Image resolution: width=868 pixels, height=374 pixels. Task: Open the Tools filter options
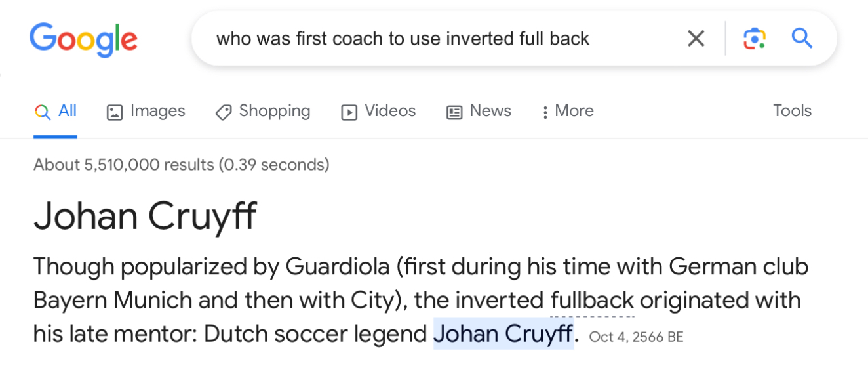pyautogui.click(x=792, y=111)
